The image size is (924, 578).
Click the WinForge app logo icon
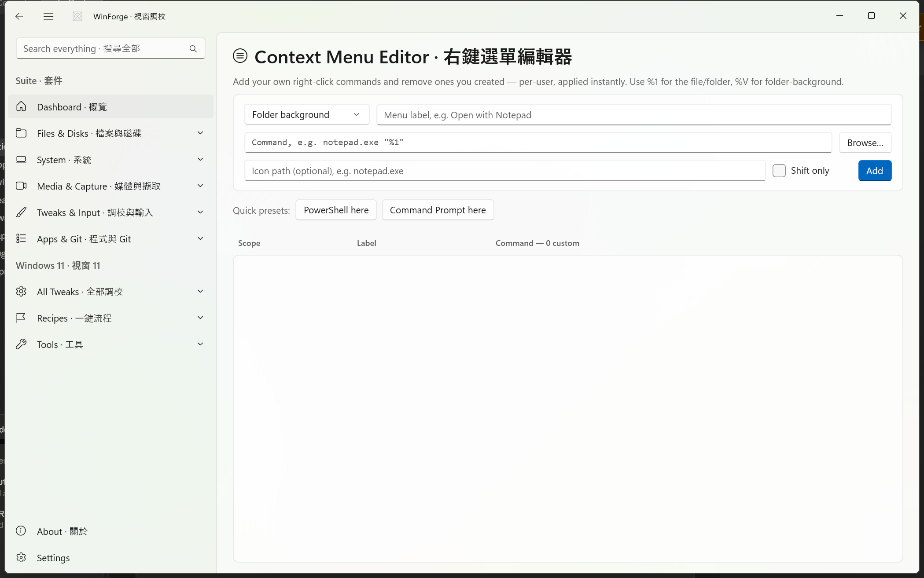coord(77,16)
